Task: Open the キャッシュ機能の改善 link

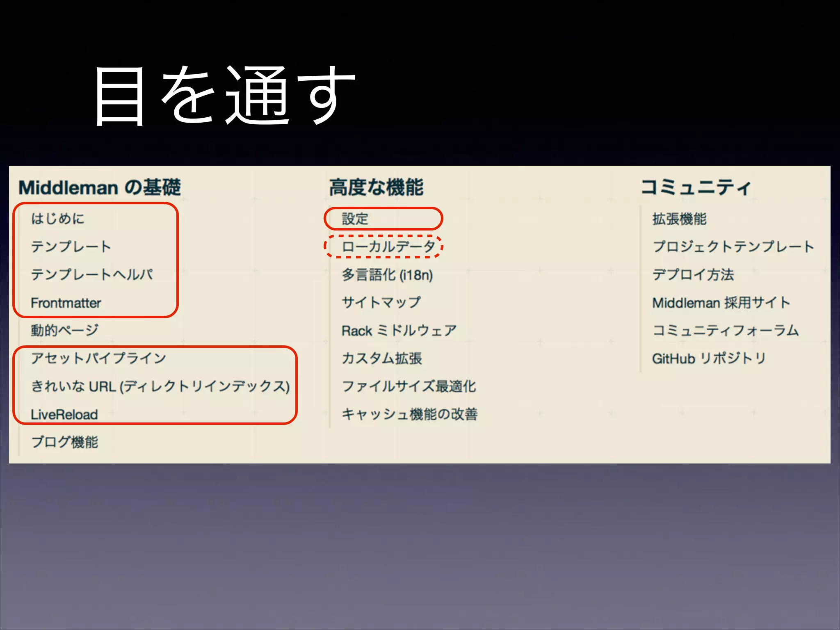Action: pyautogui.click(x=410, y=414)
